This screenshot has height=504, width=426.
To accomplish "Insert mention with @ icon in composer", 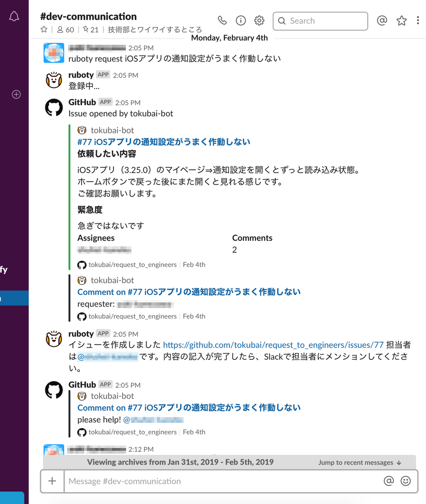I will coord(389,481).
